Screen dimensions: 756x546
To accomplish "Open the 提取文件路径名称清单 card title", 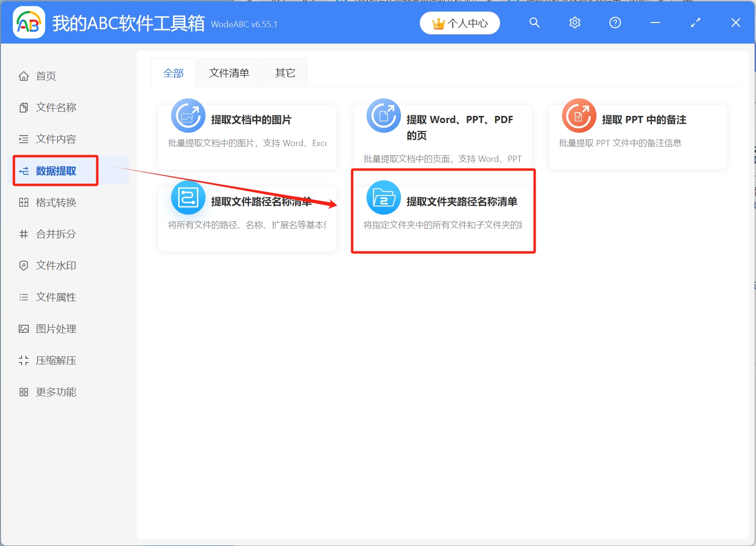I will point(262,202).
